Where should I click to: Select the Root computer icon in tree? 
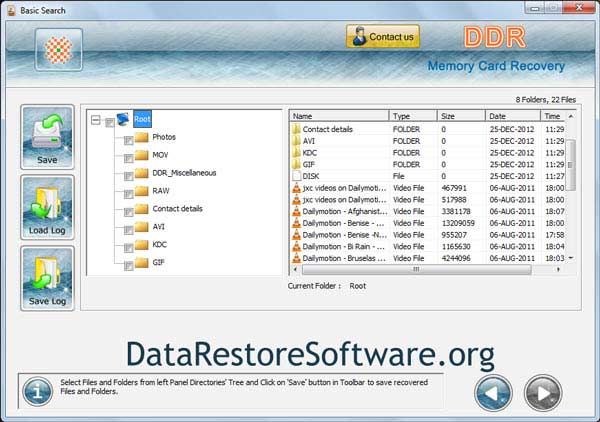[x=123, y=119]
